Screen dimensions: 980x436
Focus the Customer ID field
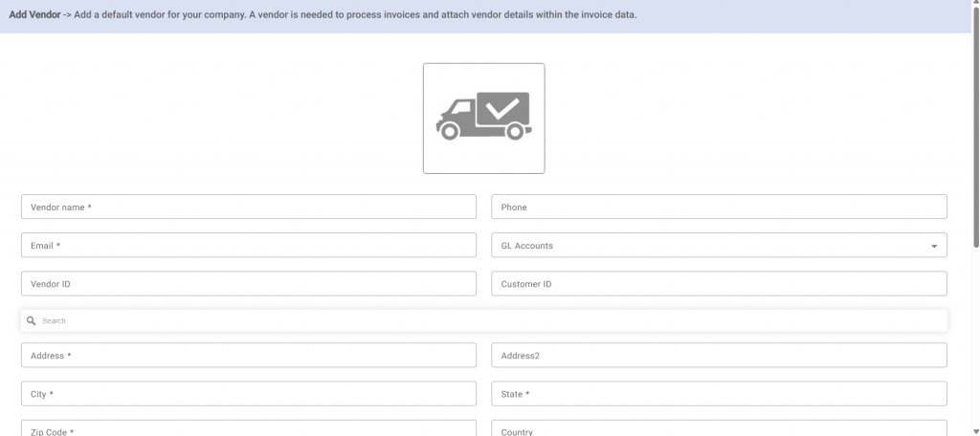pos(719,284)
